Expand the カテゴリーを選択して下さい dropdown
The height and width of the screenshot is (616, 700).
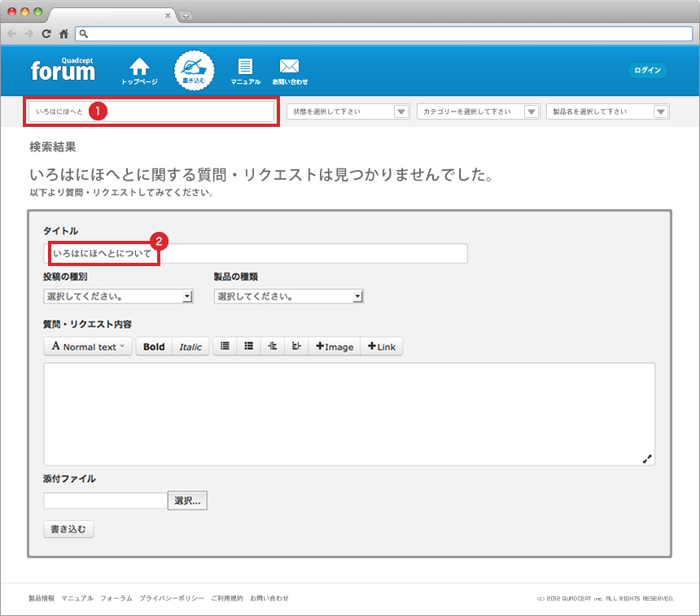click(478, 111)
